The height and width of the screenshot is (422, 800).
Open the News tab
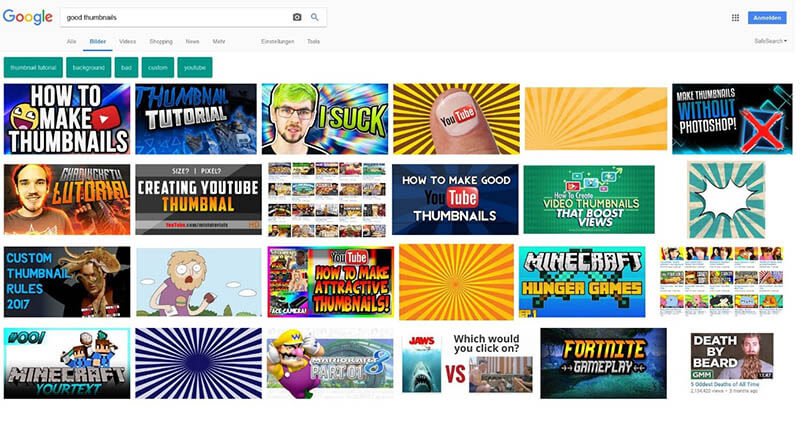click(x=192, y=41)
